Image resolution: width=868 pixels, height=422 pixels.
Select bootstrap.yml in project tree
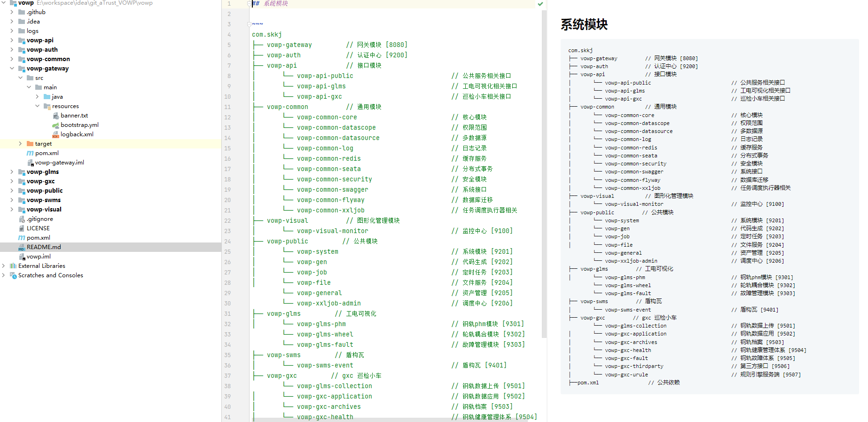pyautogui.click(x=79, y=125)
